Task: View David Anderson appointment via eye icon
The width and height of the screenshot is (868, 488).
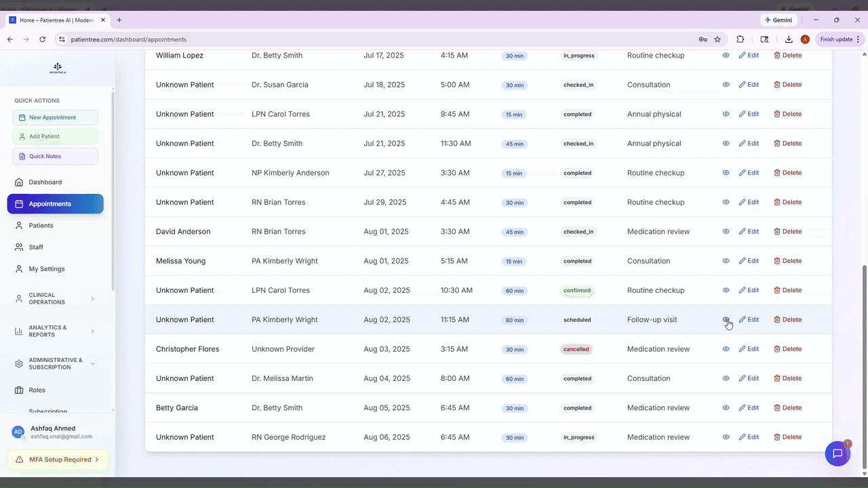Action: pos(726,232)
